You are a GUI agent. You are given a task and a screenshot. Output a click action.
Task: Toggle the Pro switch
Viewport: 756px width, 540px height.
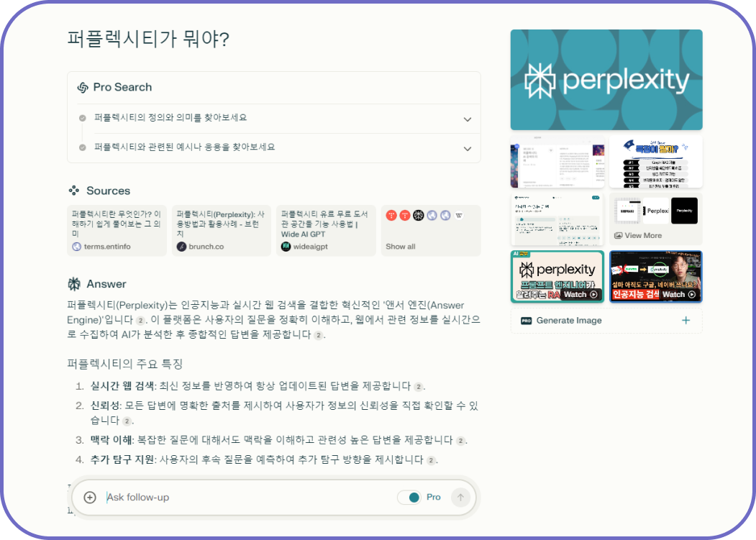409,497
